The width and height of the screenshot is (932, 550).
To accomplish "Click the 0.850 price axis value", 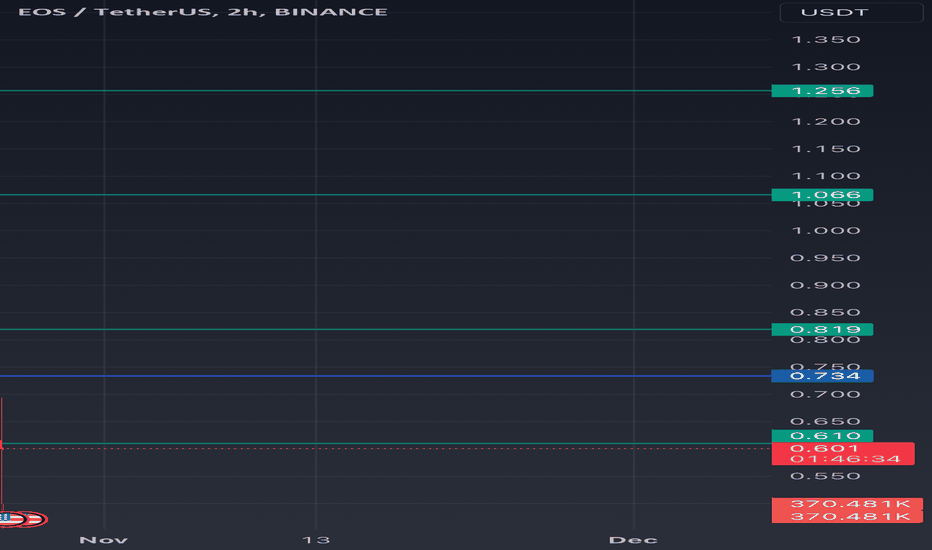I will click(x=826, y=313).
